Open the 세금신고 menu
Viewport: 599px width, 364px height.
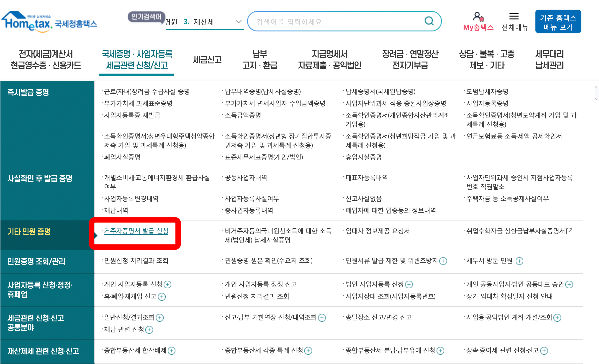(x=207, y=59)
